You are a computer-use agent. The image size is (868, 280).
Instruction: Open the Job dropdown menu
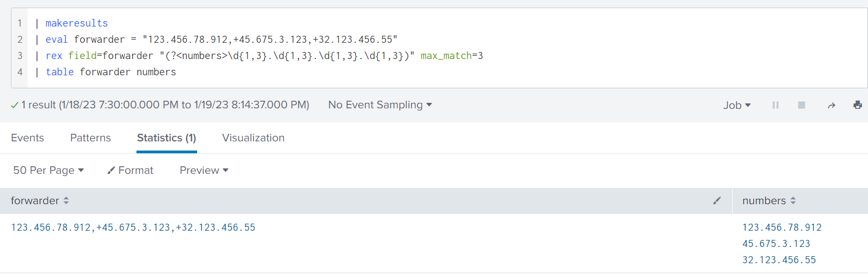736,105
